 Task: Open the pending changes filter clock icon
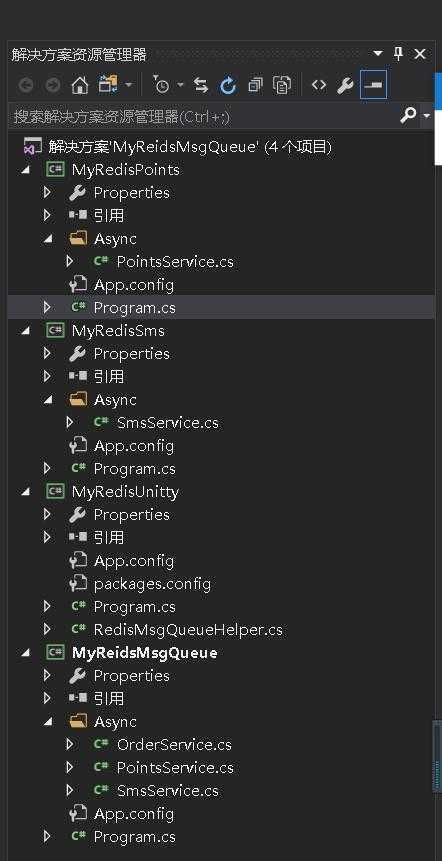[161, 85]
